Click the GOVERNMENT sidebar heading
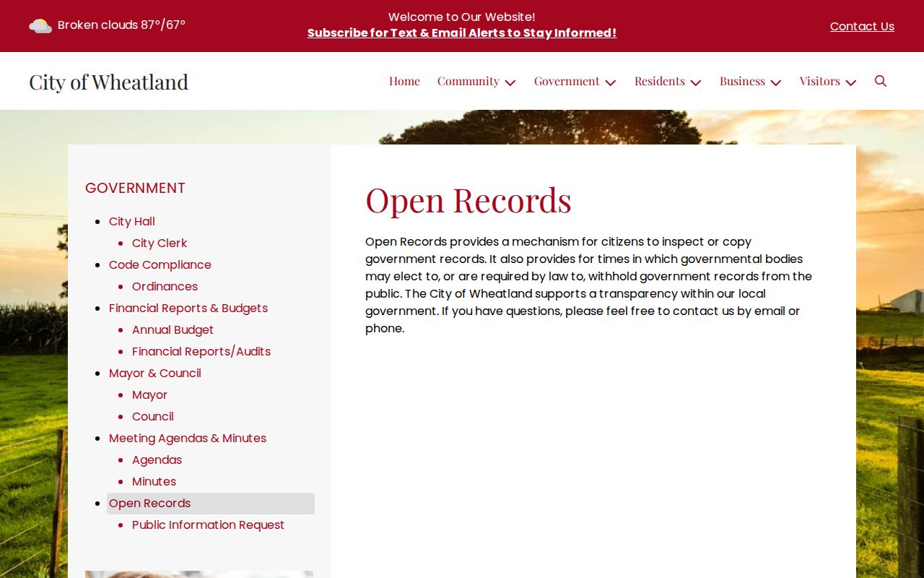924x578 pixels. click(x=135, y=188)
